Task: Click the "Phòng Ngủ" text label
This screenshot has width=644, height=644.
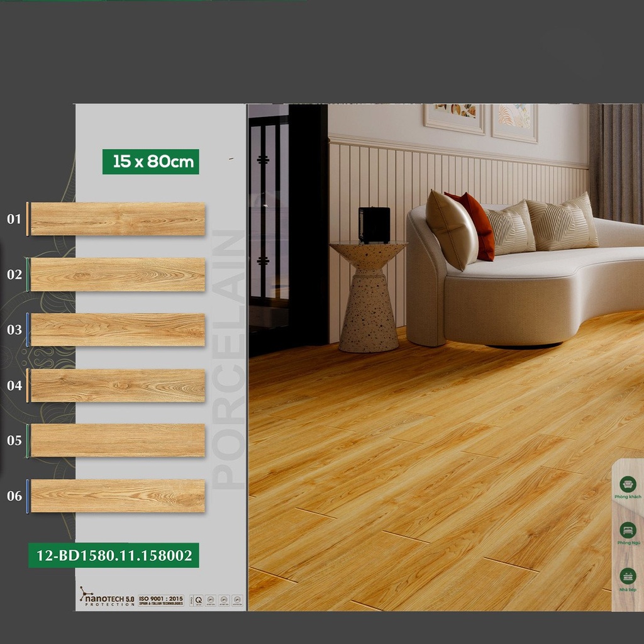Action: pyautogui.click(x=628, y=543)
